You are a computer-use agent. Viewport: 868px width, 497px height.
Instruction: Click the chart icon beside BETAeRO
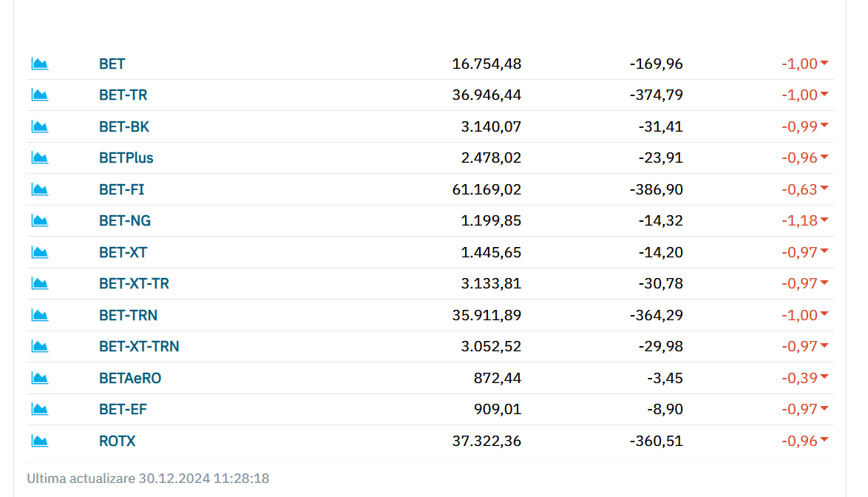click(x=40, y=378)
